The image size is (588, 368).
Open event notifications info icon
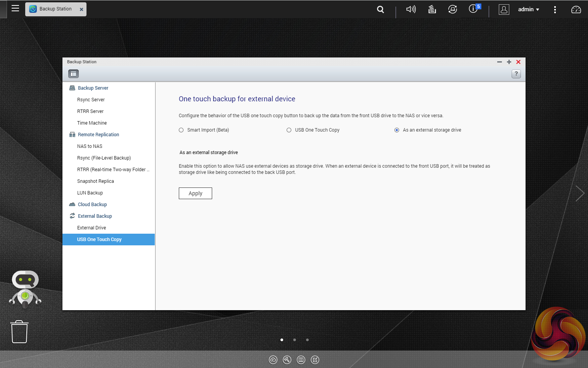474,9
